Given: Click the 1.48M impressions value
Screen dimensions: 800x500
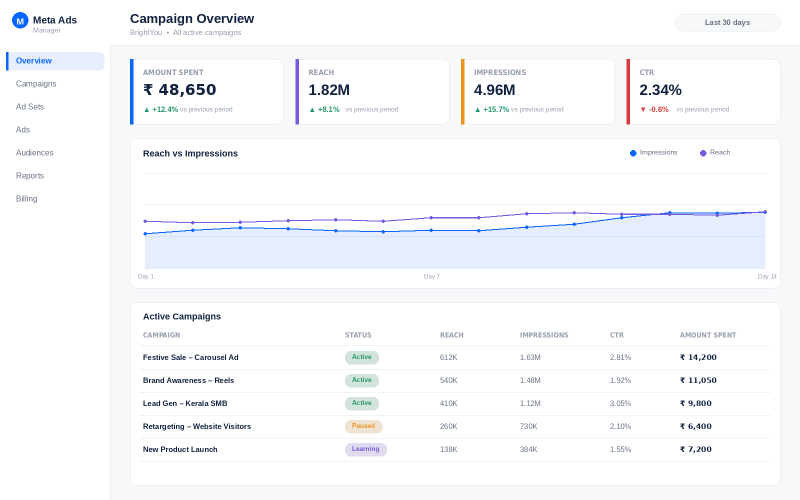Looking at the screenshot, I should click(x=530, y=381).
